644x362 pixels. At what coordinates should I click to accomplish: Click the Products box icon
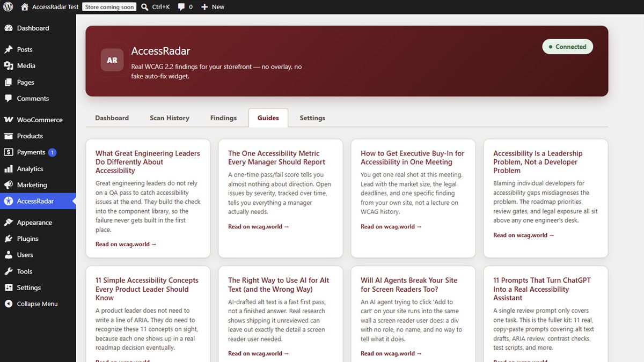[8, 136]
